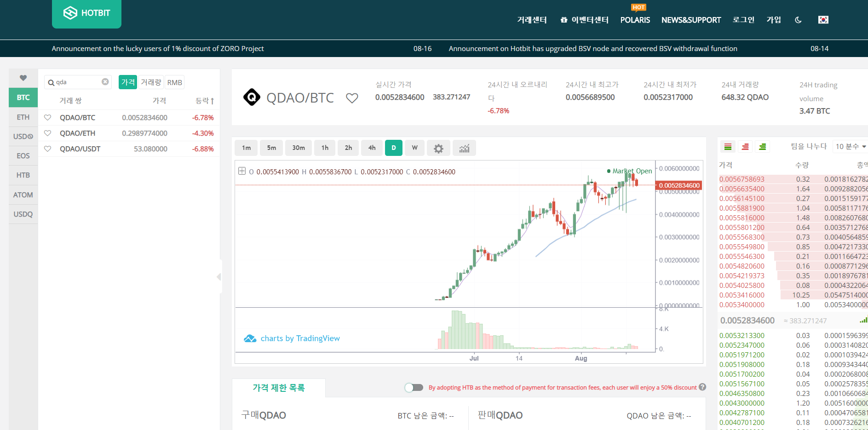The height and width of the screenshot is (430, 868).
Task: Open chart settings gear
Action: pyautogui.click(x=438, y=148)
